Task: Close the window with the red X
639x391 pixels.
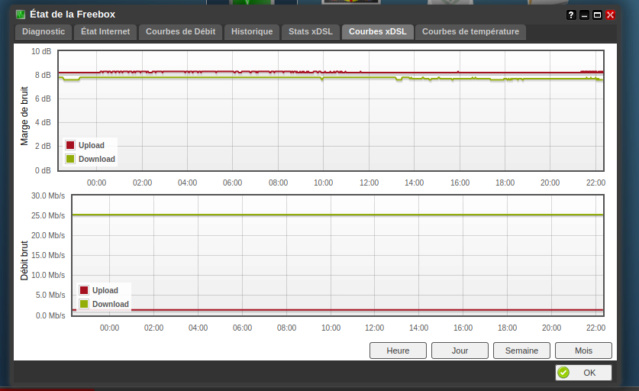Action: click(x=610, y=15)
